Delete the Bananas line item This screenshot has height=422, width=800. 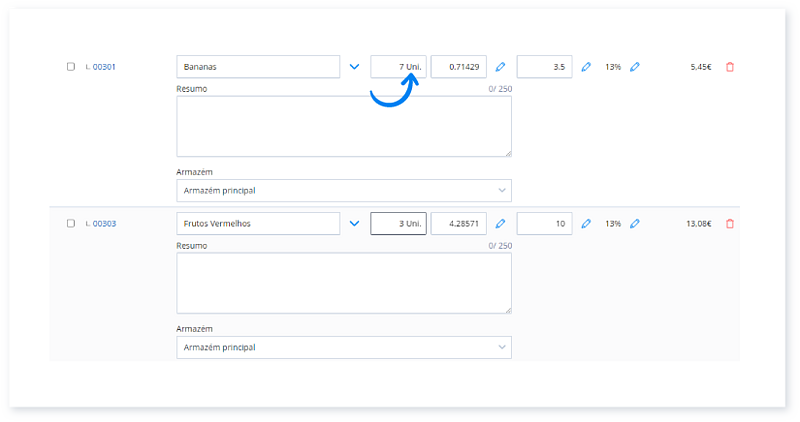point(729,67)
